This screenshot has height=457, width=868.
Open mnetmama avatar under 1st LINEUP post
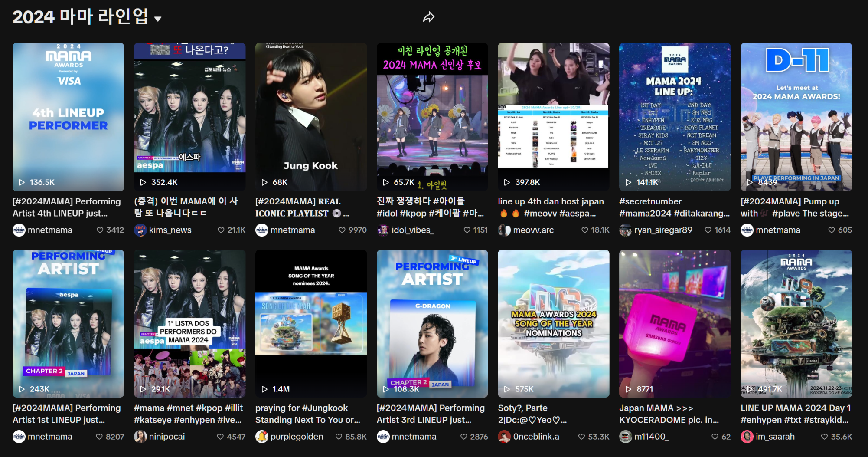point(19,437)
